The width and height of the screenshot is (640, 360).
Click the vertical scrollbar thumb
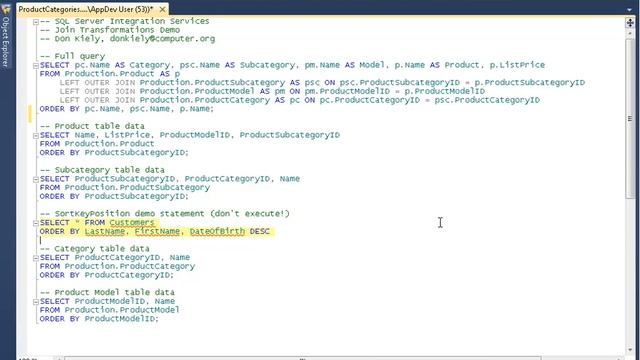pyautogui.click(x=630, y=118)
